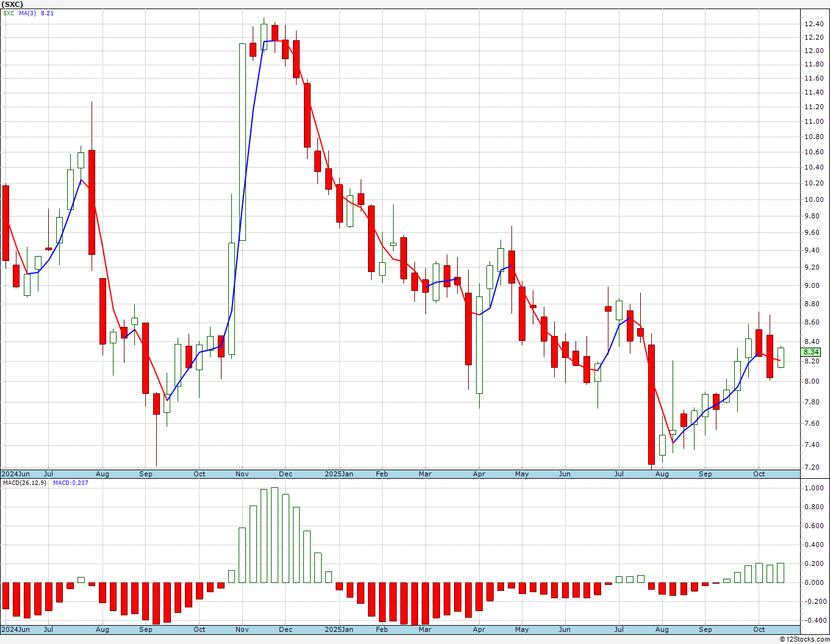Click the 7.20 price axis label
The width and height of the screenshot is (830, 644).
(x=812, y=467)
